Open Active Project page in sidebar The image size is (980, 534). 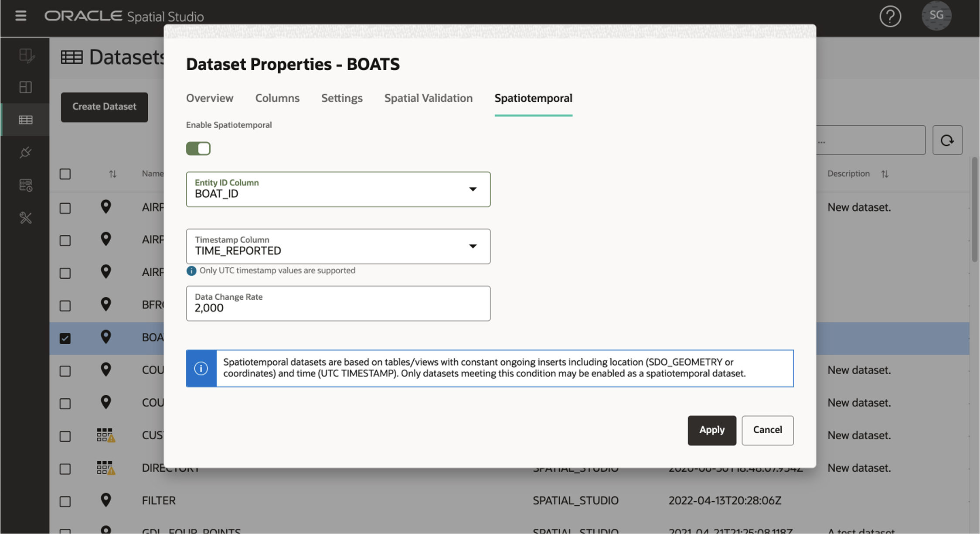[26, 55]
